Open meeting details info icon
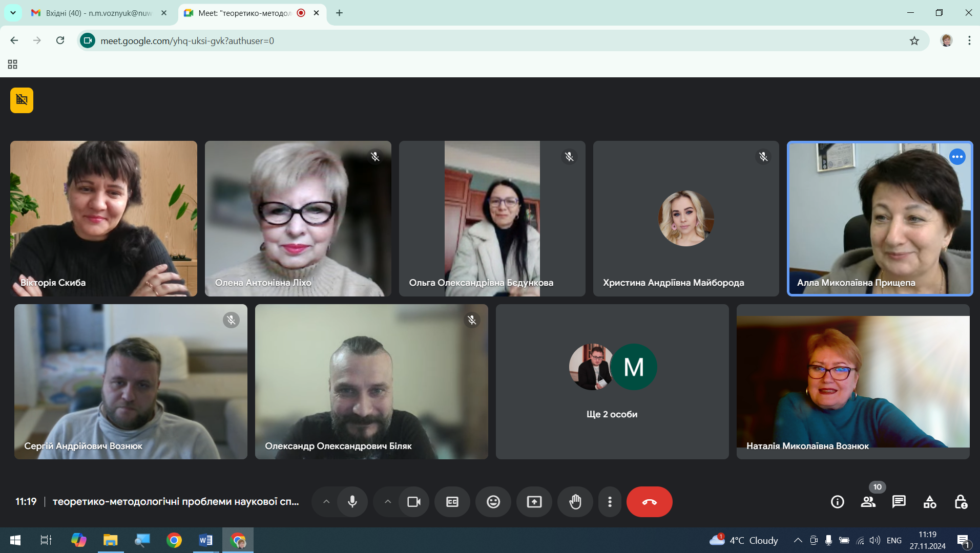 (838, 502)
